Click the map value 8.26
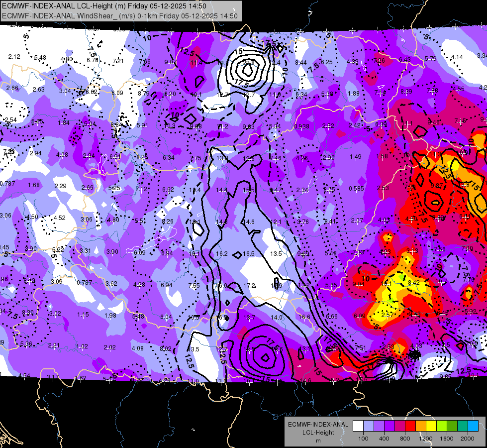This screenshot has width=487, height=448. point(168,222)
